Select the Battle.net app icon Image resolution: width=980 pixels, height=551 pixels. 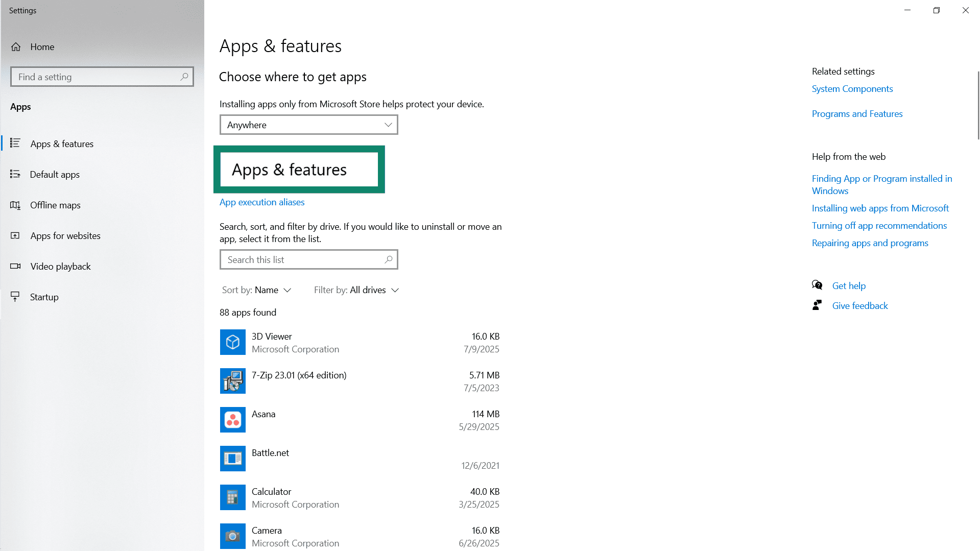(232, 459)
